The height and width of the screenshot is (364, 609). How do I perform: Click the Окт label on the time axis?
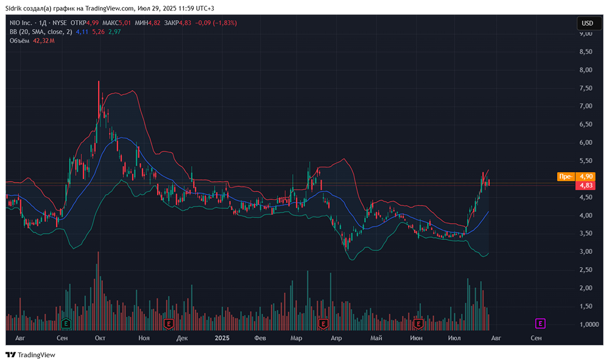(x=100, y=338)
